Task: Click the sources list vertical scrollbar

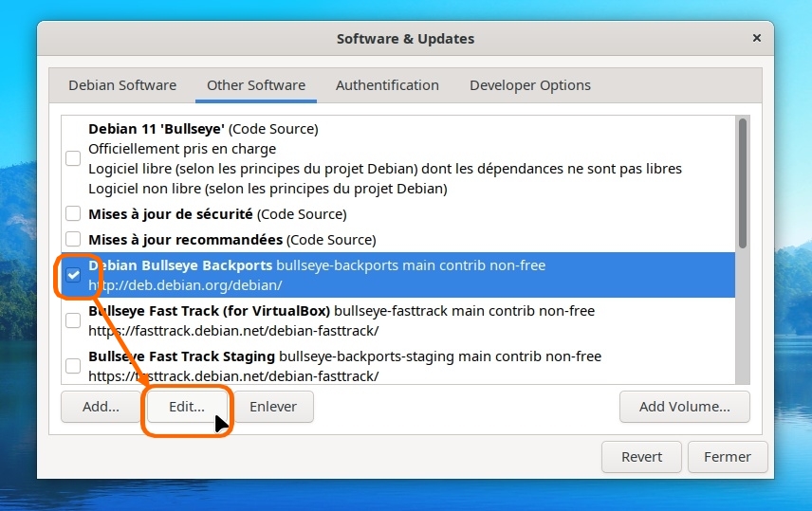Action: click(743, 182)
